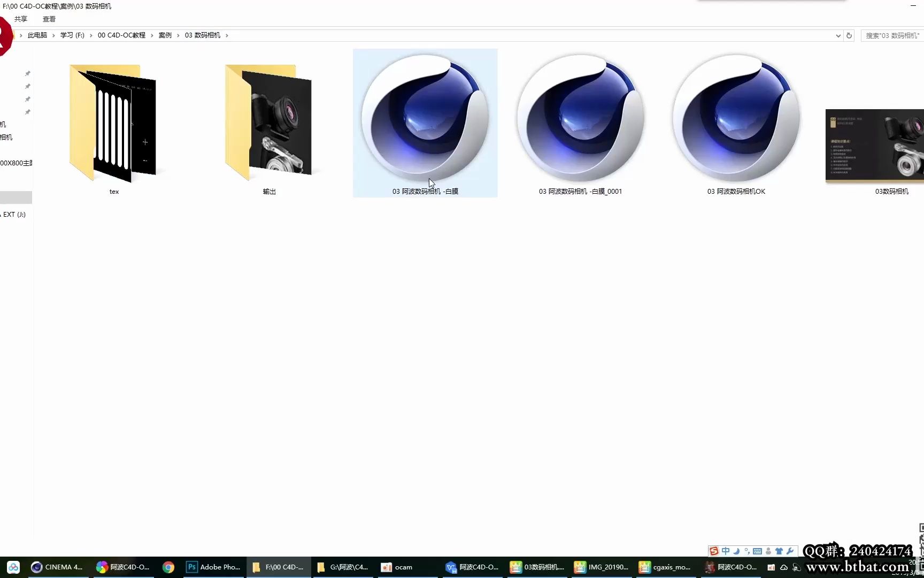Viewport: 924px width, 578px height.
Task: Switch to the G:\阿波\C4 explorer taskbar window
Action: 343,567
